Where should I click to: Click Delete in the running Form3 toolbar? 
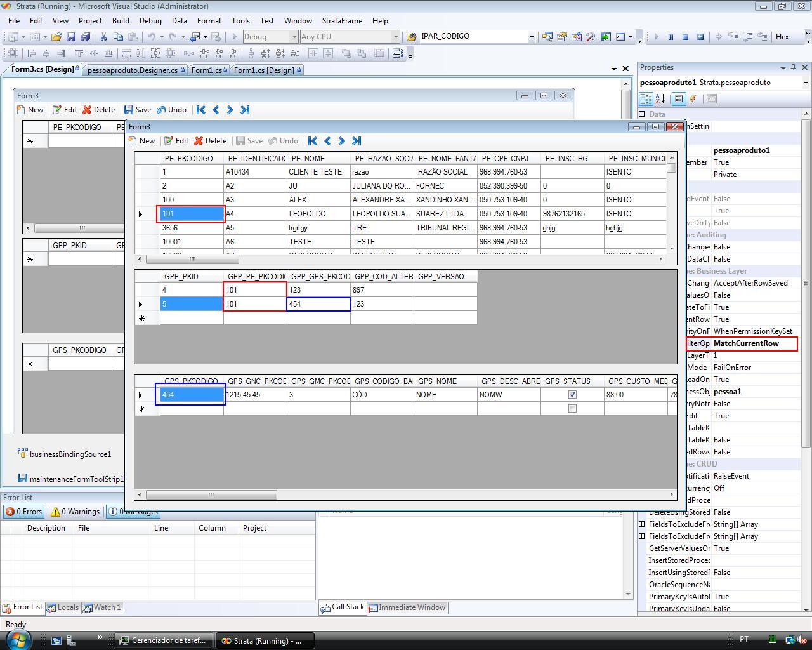(x=210, y=141)
